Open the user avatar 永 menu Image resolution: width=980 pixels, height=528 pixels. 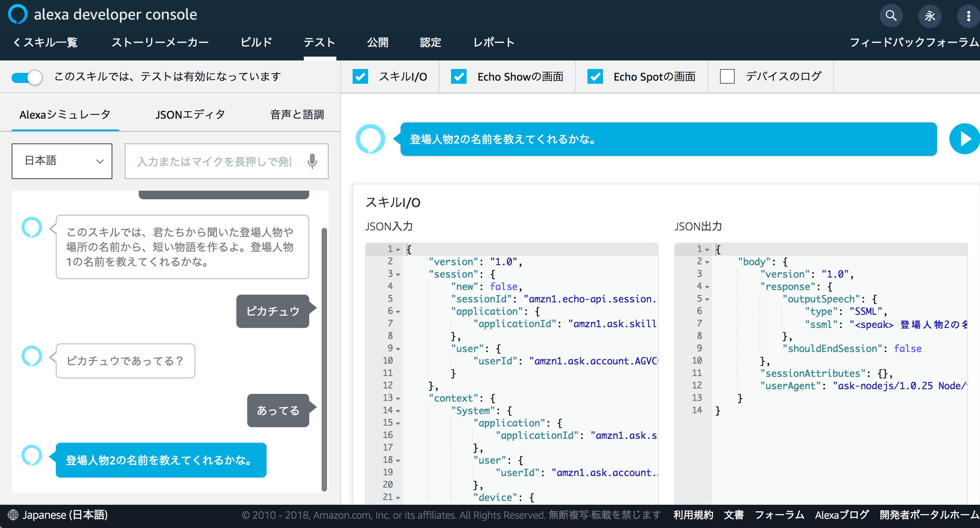(x=930, y=16)
